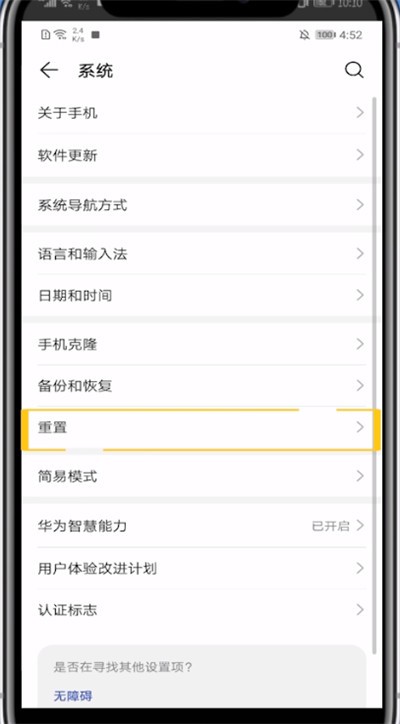Tap the Wi-Fi status icon
The image size is (400, 724).
(60, 35)
